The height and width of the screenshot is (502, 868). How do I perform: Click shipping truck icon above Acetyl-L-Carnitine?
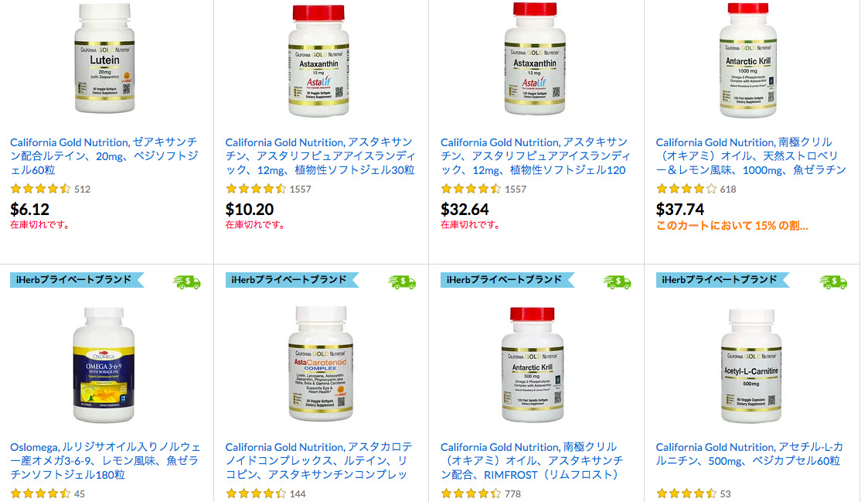[832, 282]
